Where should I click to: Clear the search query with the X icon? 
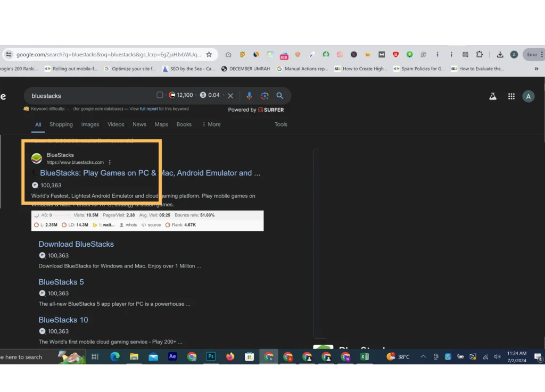coord(230,96)
